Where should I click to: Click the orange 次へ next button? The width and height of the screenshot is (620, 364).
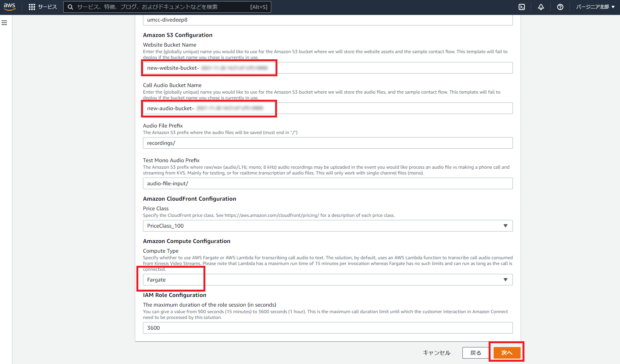pyautogui.click(x=507, y=353)
